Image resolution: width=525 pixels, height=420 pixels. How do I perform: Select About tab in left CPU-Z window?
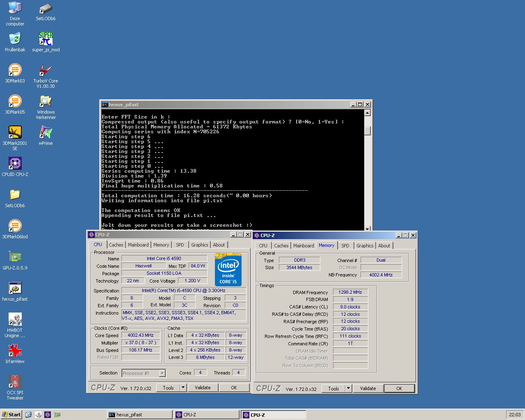click(219, 245)
